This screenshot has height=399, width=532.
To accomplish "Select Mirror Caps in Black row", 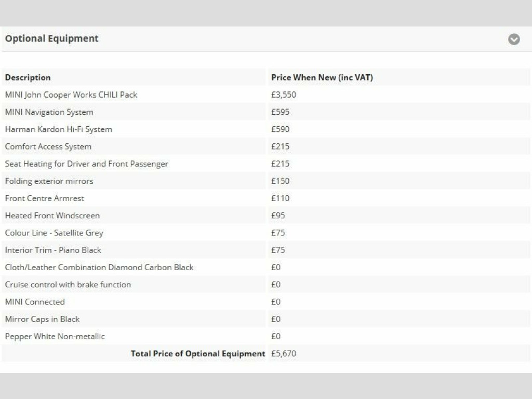I will click(43, 319).
